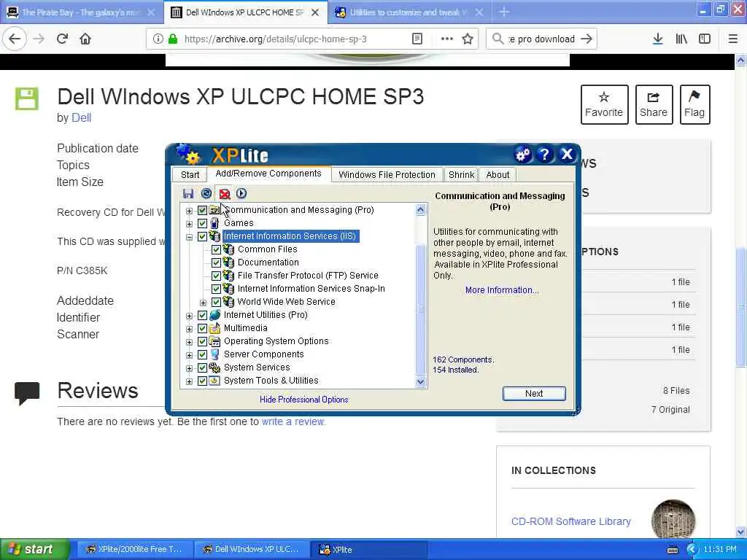
Task: Toggle Firefox sidebar icon
Action: [x=705, y=39]
